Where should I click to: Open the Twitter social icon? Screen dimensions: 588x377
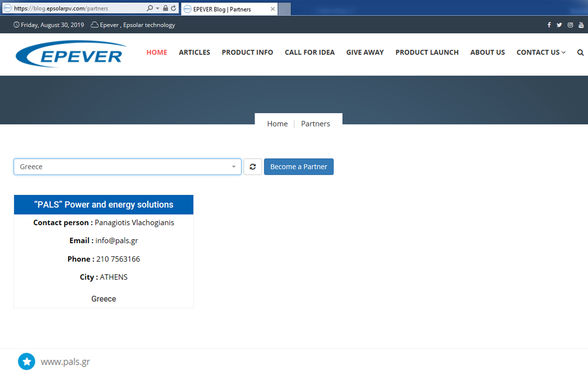pos(559,25)
